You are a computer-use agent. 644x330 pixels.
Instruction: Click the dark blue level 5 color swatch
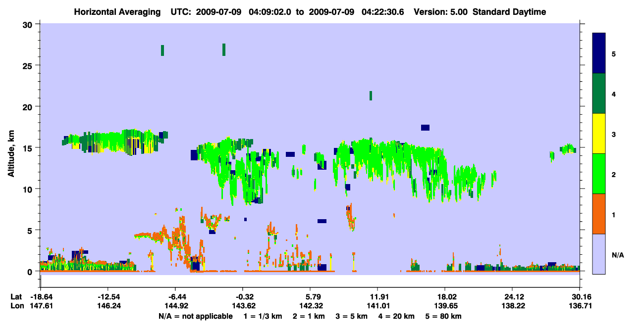click(599, 53)
